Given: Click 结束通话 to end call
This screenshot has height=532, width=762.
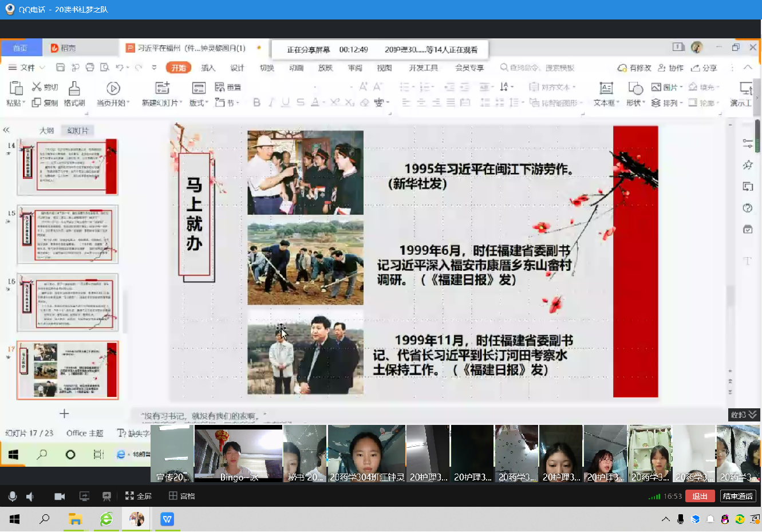Looking at the screenshot, I should coord(737,496).
